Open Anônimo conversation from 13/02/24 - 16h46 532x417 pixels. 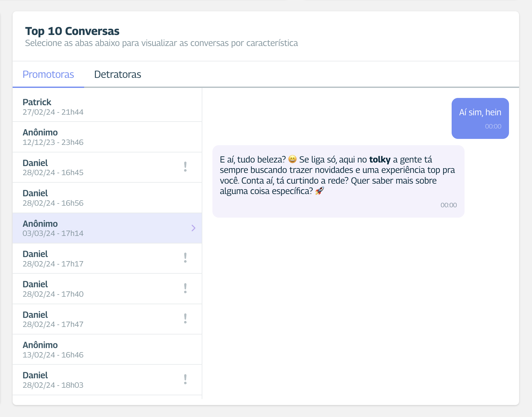click(x=107, y=350)
